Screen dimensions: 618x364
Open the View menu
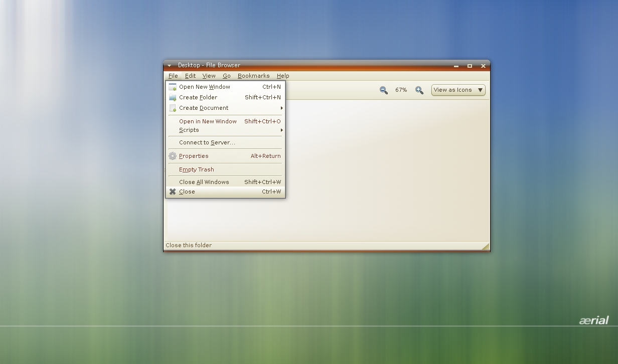[x=209, y=76]
